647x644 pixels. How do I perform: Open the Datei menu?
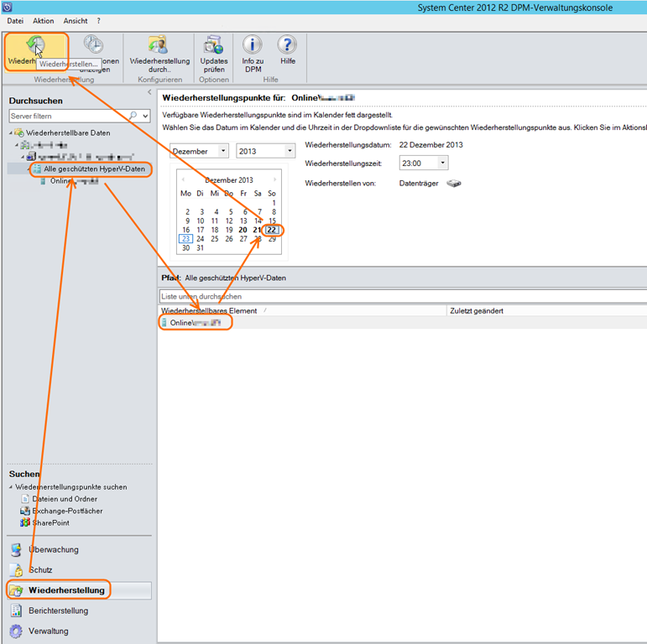pos(15,20)
